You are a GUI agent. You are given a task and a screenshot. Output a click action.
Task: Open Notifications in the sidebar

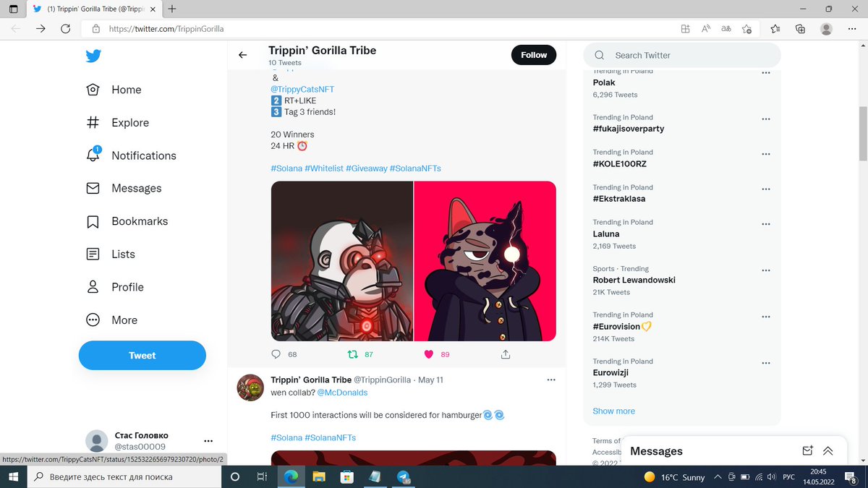[x=131, y=155]
